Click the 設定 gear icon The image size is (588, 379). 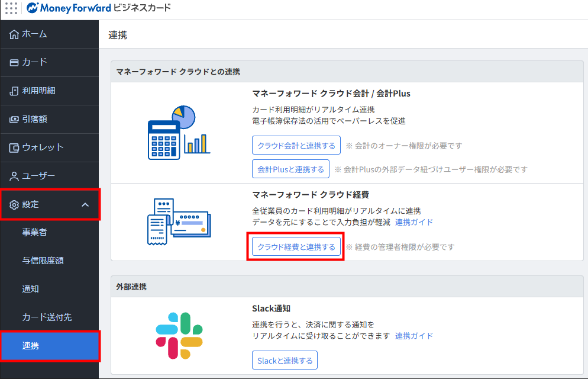point(14,204)
